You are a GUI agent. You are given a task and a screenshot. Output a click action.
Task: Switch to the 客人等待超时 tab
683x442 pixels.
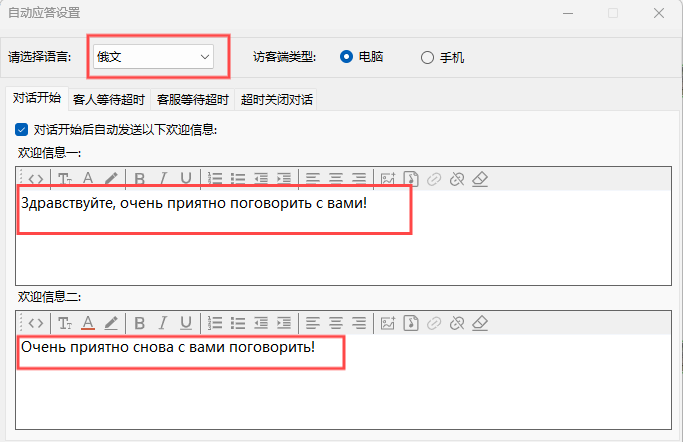coord(109,100)
